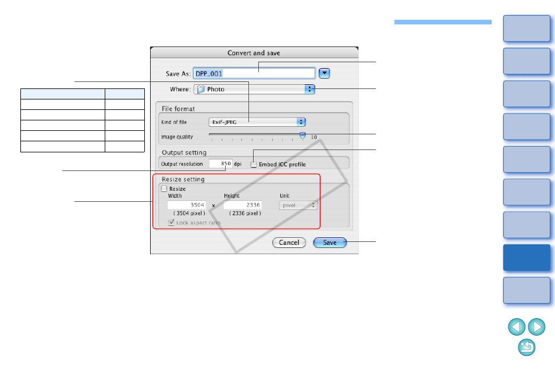Open the Where folder dropdown showing Photo
555x392 pixels.
point(254,89)
